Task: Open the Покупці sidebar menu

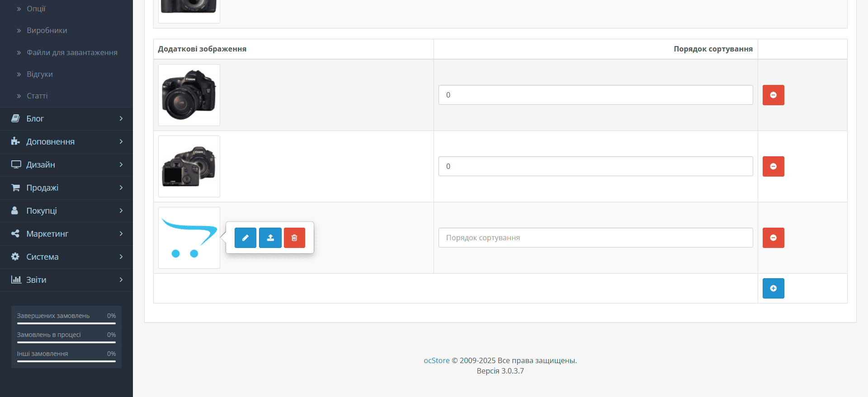Action: [x=66, y=210]
